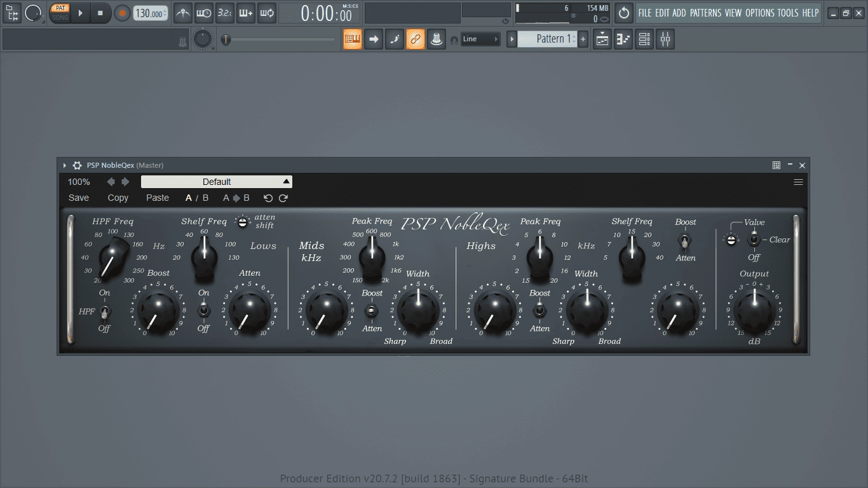Screen dimensions: 868x488
Task: Toggle the HPF On/Off switch
Action: pyautogui.click(x=104, y=311)
